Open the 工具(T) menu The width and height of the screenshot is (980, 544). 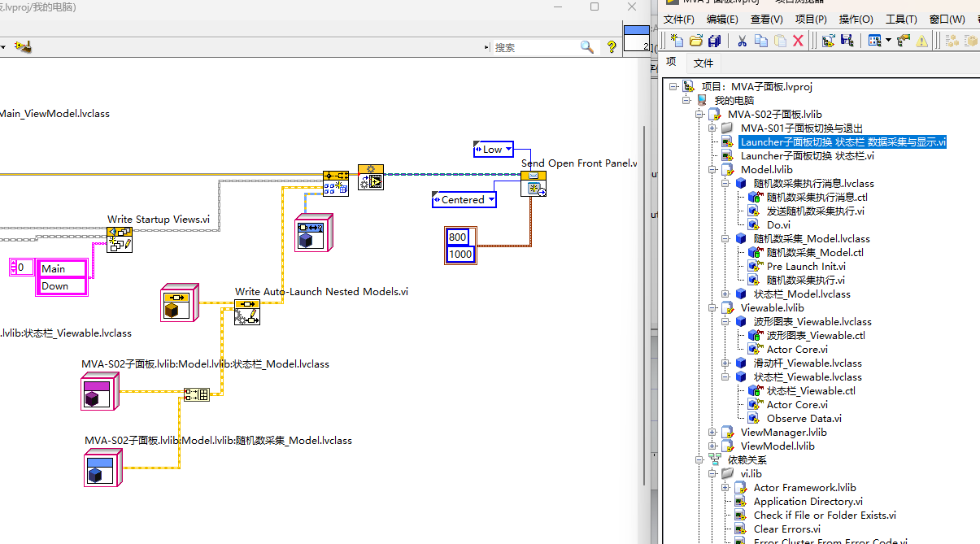901,20
